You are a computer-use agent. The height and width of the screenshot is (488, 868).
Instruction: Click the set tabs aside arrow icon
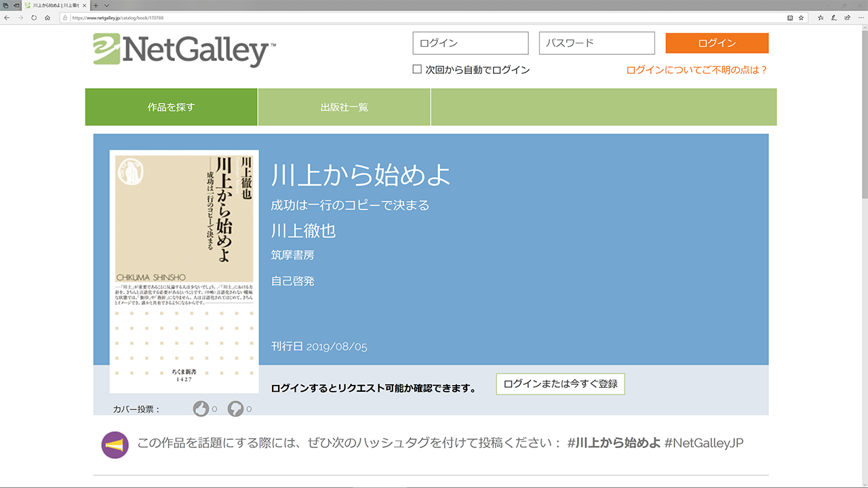pyautogui.click(x=16, y=5)
